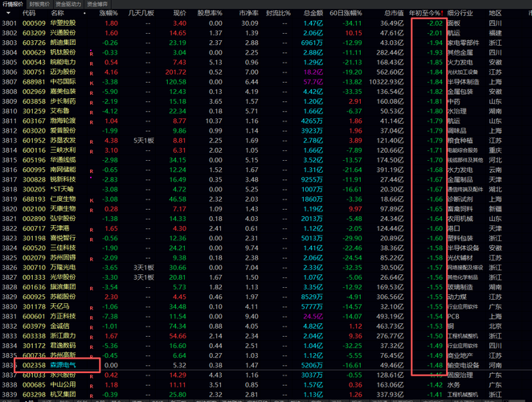532x402 pixels.
Task: Click the R marker in row 601636
Action: 92,289
